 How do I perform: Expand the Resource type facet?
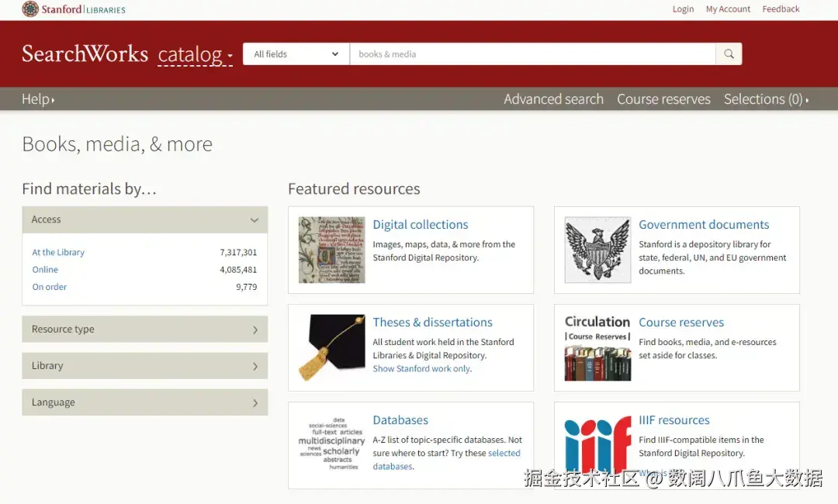145,330
